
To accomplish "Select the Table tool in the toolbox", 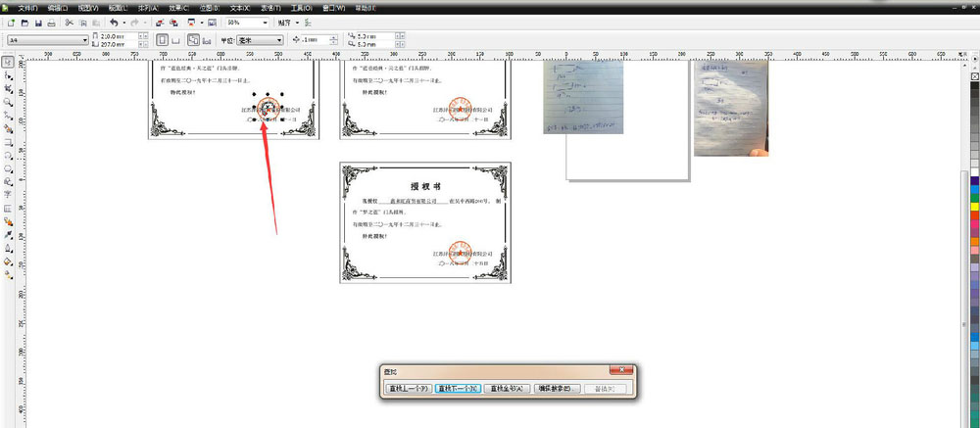I will pos(8,208).
